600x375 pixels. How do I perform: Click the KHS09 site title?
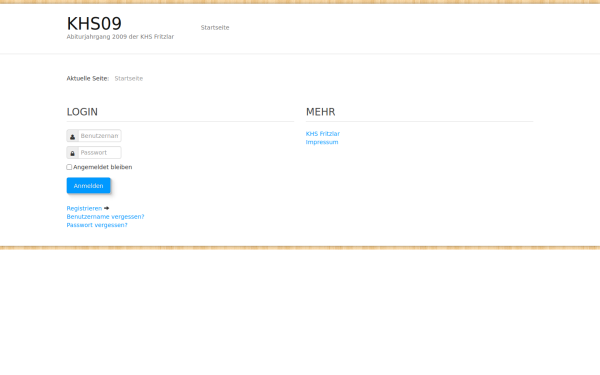click(94, 24)
